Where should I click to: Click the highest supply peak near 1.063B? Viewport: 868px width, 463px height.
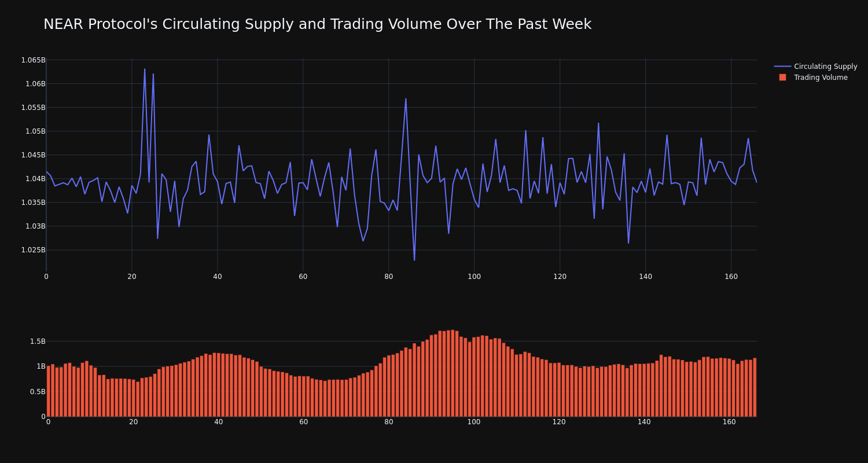click(145, 69)
